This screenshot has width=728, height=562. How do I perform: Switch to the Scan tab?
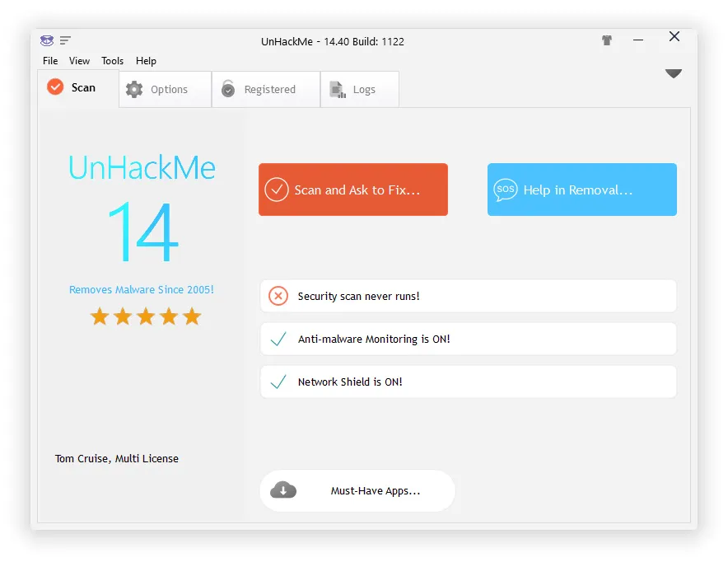78,88
